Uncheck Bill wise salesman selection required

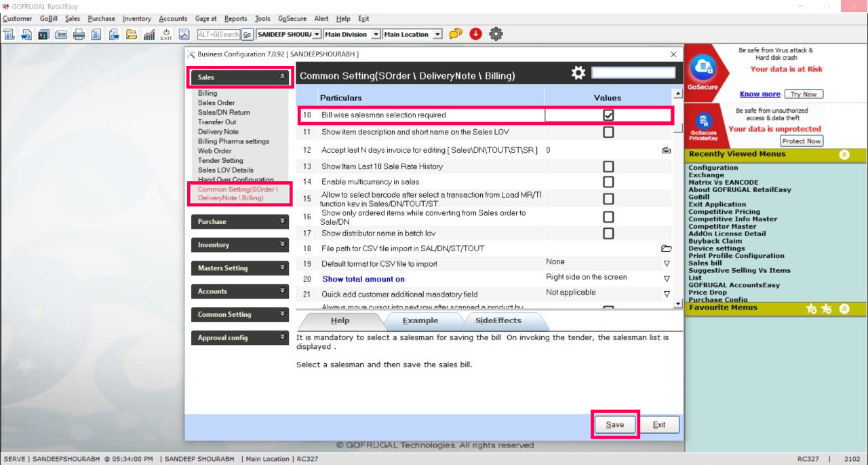point(608,115)
